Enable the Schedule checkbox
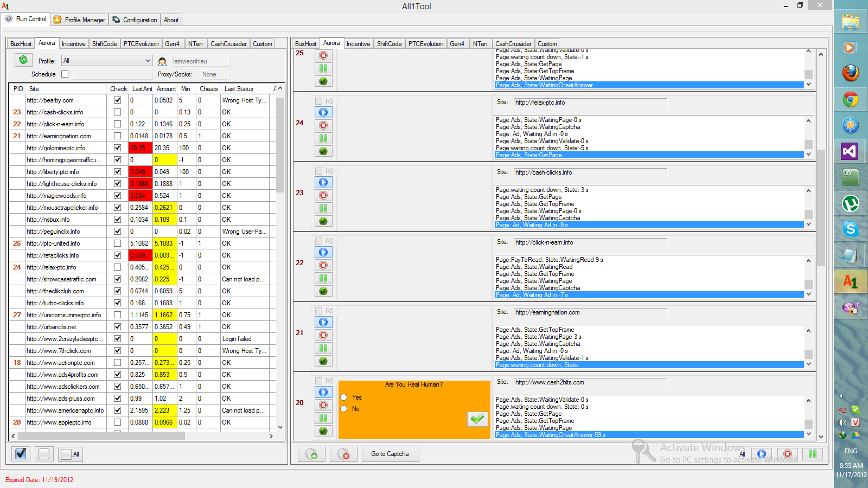The image size is (868, 488). (x=65, y=74)
